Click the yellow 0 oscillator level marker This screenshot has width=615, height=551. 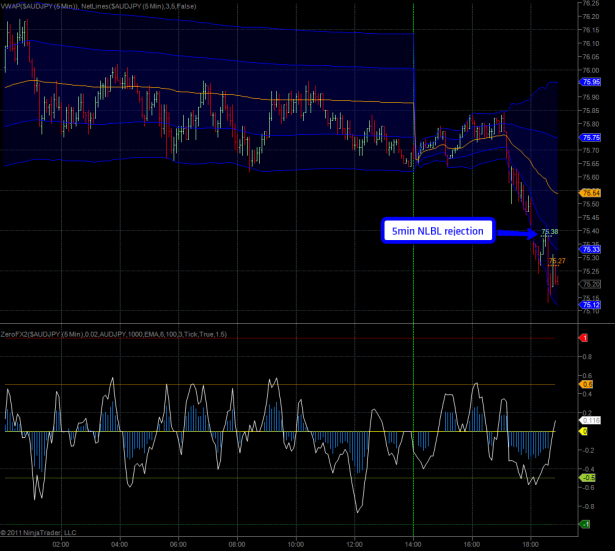click(584, 431)
